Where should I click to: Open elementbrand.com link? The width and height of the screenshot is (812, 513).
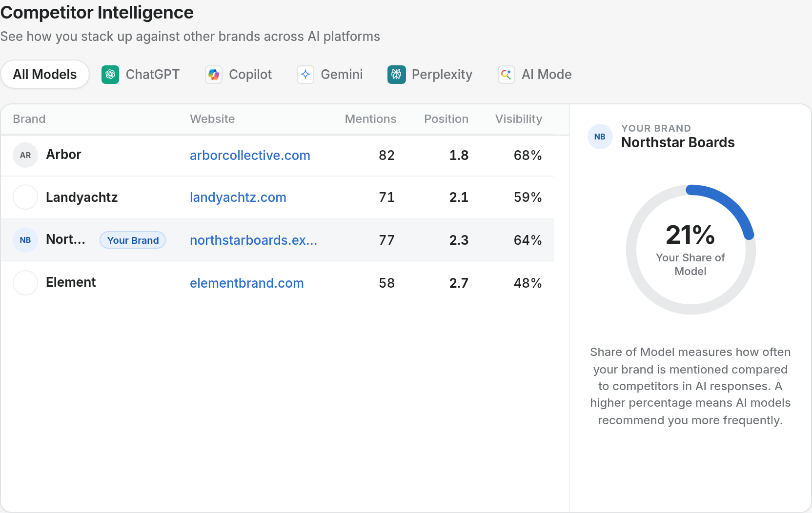click(x=247, y=283)
